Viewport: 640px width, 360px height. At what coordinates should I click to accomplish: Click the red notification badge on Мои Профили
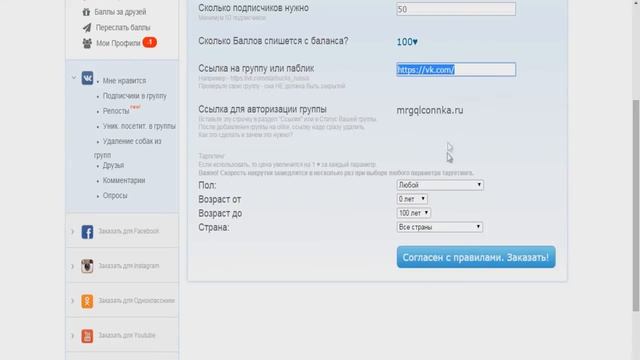(x=149, y=42)
